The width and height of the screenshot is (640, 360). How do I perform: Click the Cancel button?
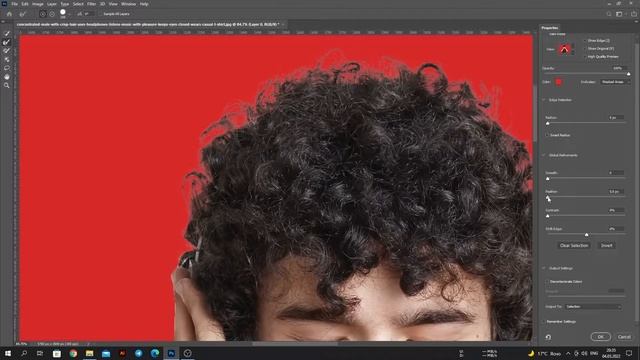(x=624, y=337)
